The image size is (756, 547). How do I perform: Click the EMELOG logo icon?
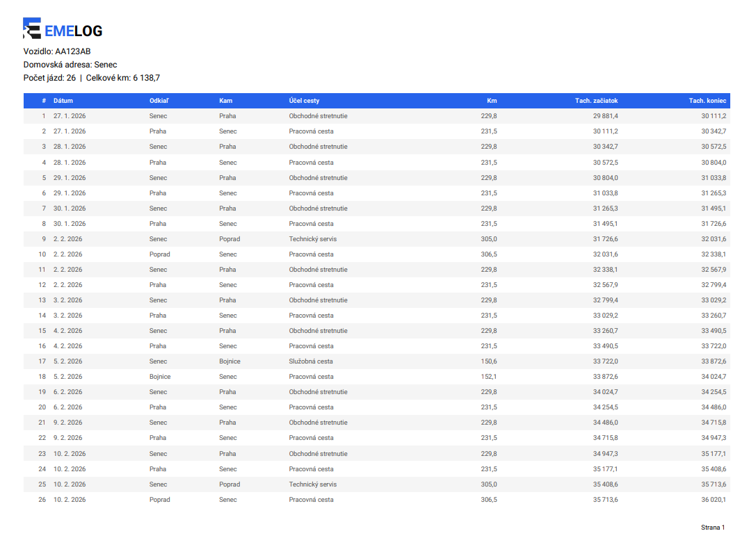(x=32, y=28)
